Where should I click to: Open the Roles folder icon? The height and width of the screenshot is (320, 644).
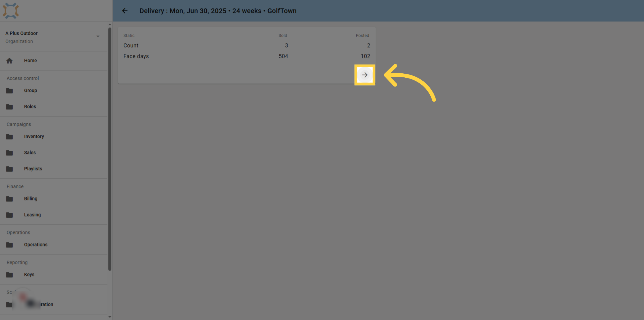(x=9, y=107)
